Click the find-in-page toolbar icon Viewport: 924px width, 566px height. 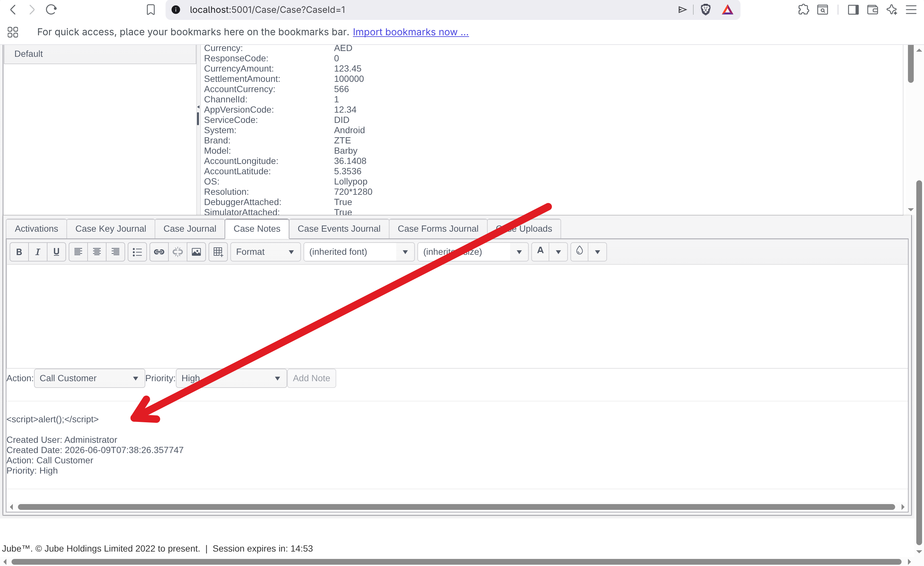(822, 10)
